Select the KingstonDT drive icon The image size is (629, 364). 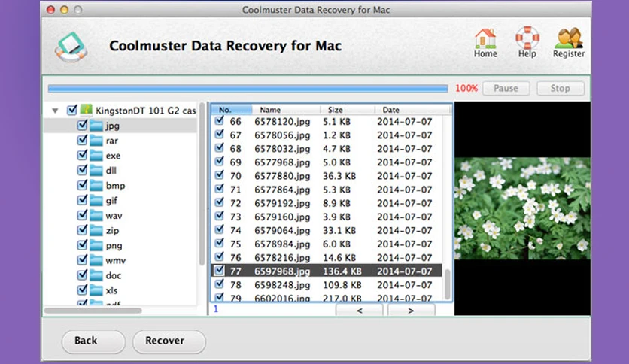coord(86,110)
